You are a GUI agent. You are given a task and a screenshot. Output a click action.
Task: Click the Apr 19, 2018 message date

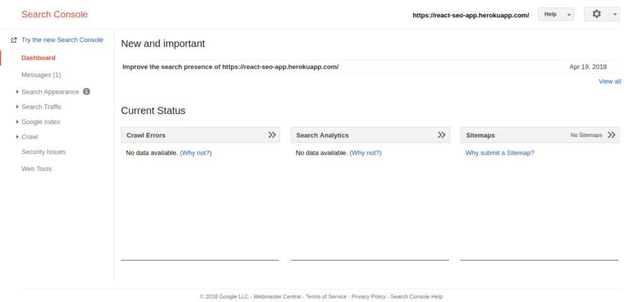(x=588, y=67)
